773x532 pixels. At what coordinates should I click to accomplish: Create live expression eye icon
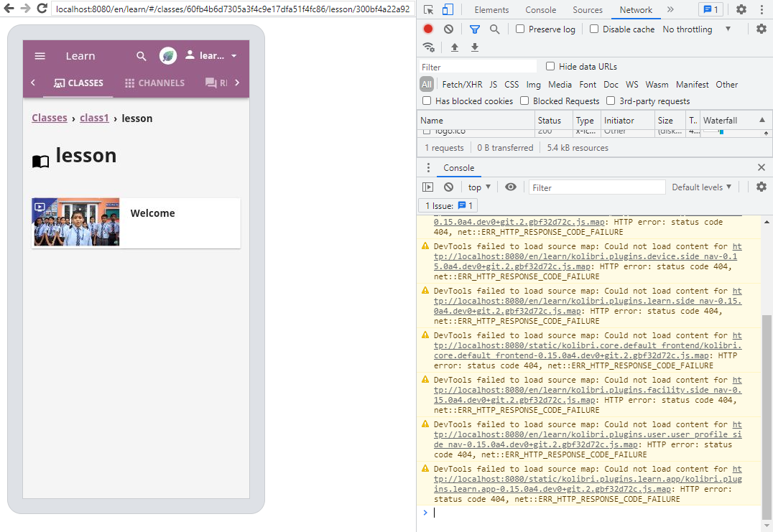[511, 187]
